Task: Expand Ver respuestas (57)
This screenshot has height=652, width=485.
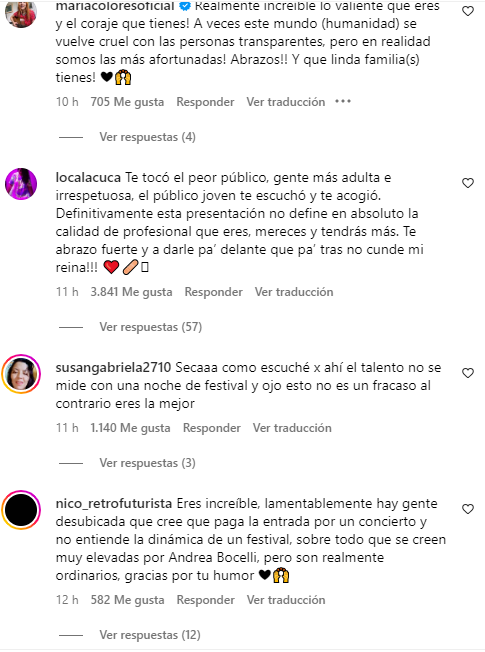Action: [x=151, y=327]
